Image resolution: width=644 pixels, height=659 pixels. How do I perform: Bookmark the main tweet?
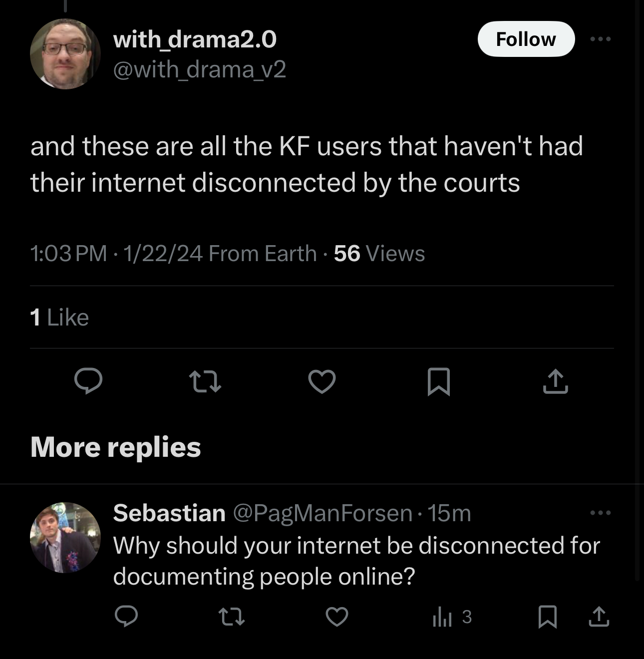click(x=439, y=381)
